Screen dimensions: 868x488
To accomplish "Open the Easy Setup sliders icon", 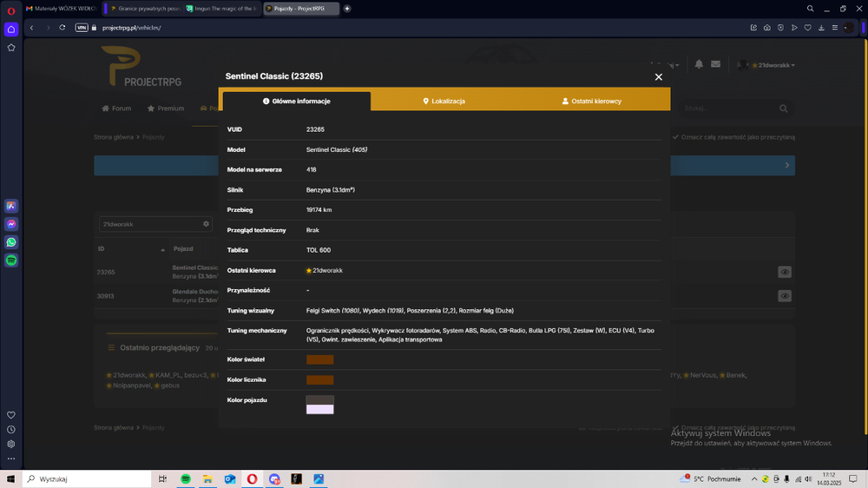I will pos(835,28).
